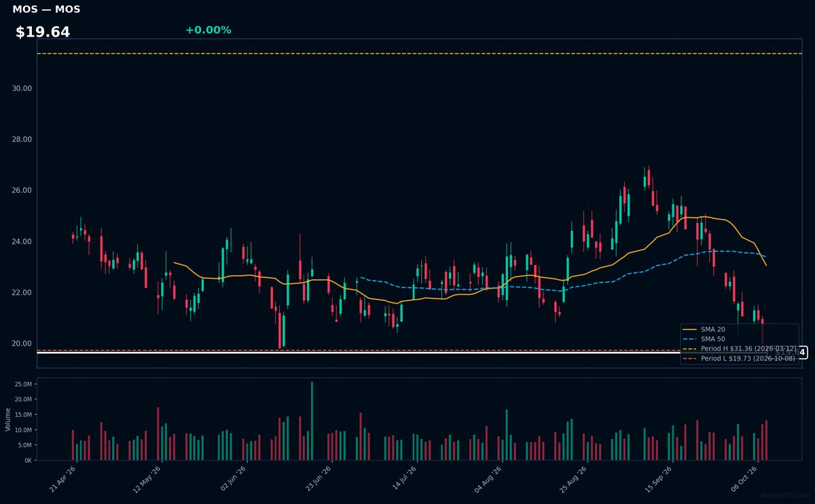Click the 25.0M volume axis label
This screenshot has height=504, width=815.
click(x=24, y=384)
